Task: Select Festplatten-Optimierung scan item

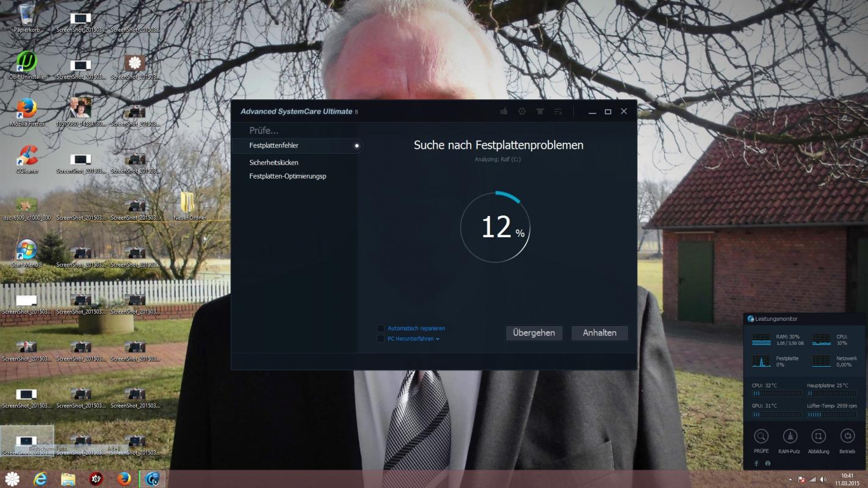Action: 288,176
